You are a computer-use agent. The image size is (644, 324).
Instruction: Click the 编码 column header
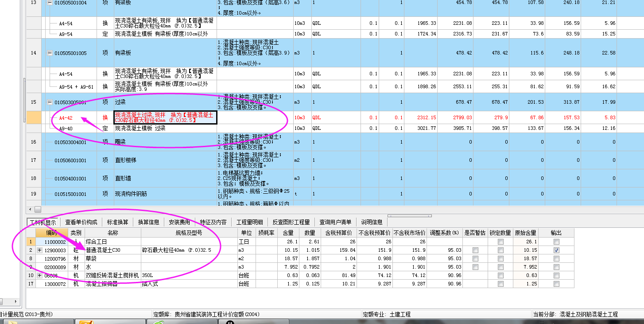(52, 233)
